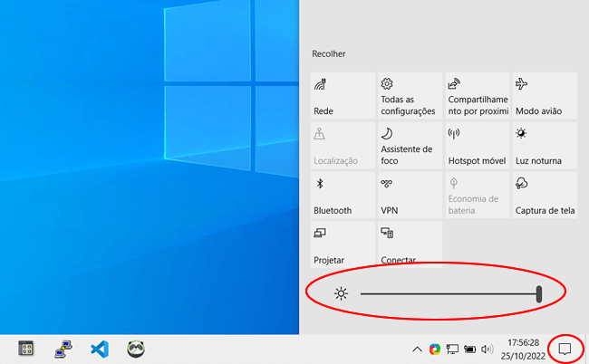Open Assistente de foco tile

[x=410, y=146]
